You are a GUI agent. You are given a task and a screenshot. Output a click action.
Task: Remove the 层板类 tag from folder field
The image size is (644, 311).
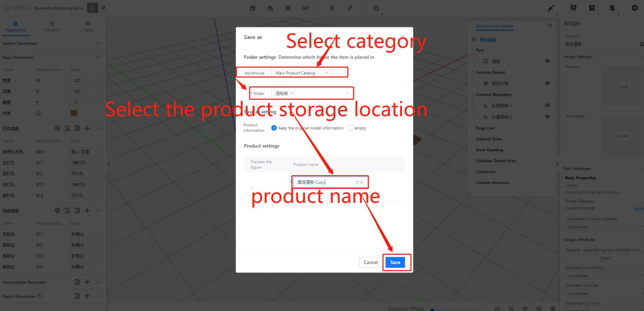[x=292, y=93]
